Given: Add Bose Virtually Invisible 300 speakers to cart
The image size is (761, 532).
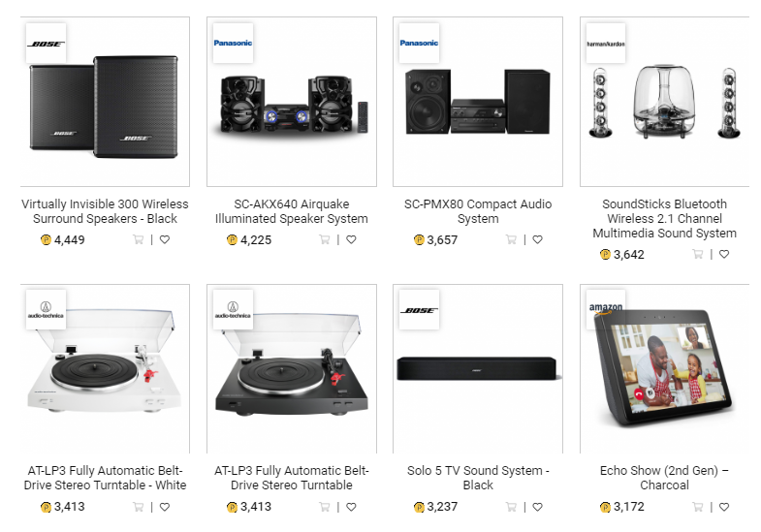Looking at the screenshot, I should pyautogui.click(x=138, y=239).
